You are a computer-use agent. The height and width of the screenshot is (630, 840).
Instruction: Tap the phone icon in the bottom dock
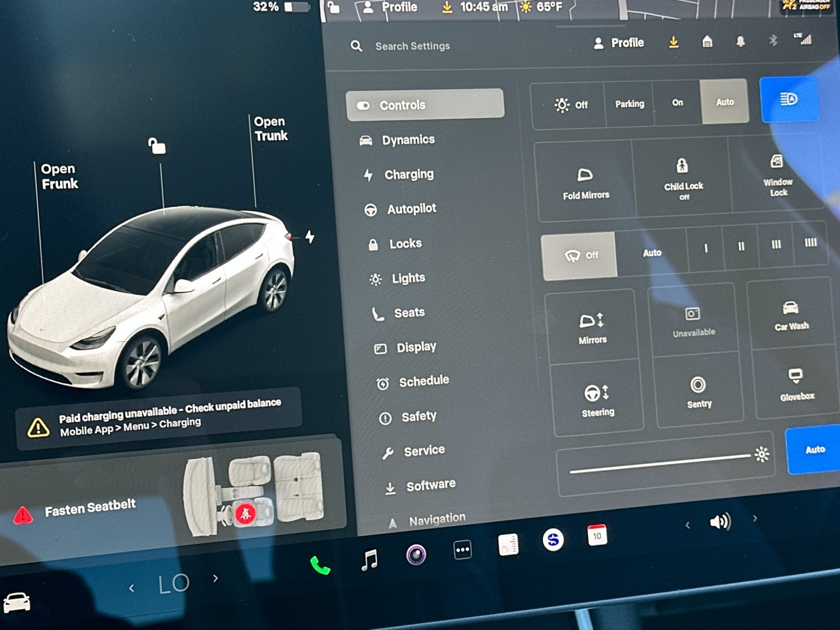coord(320,565)
